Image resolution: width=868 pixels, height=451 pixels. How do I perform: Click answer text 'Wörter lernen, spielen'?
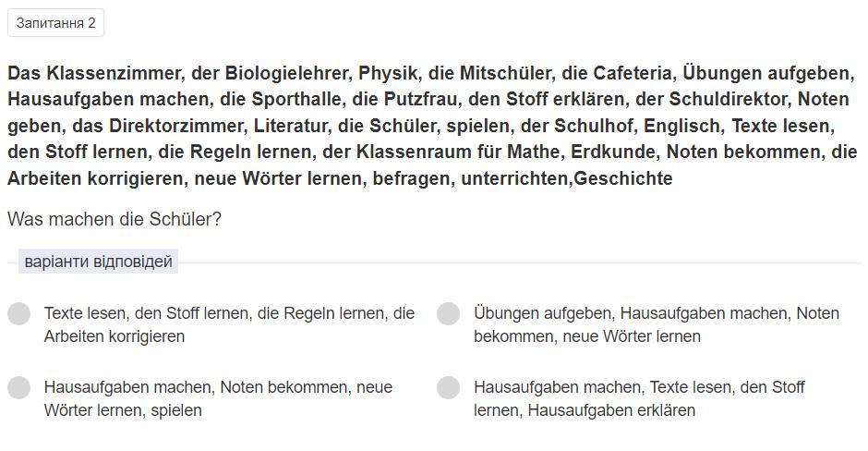pyautogui.click(x=123, y=410)
